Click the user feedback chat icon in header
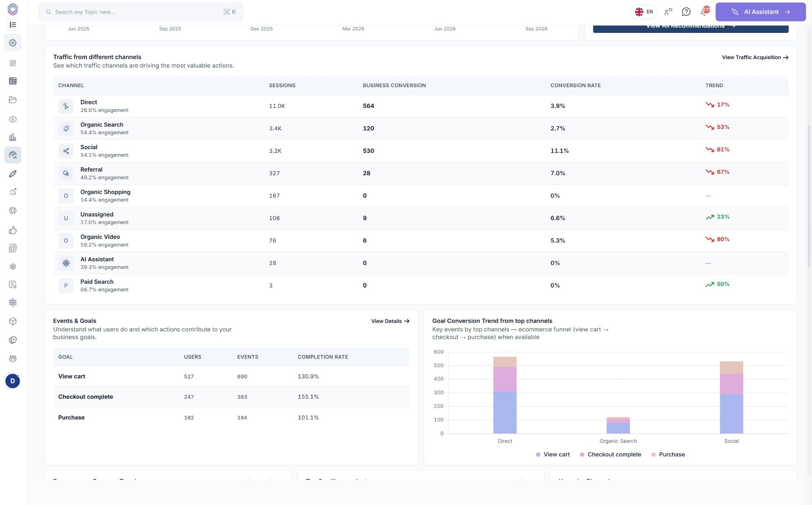The width and height of the screenshot is (812, 505). click(x=668, y=12)
